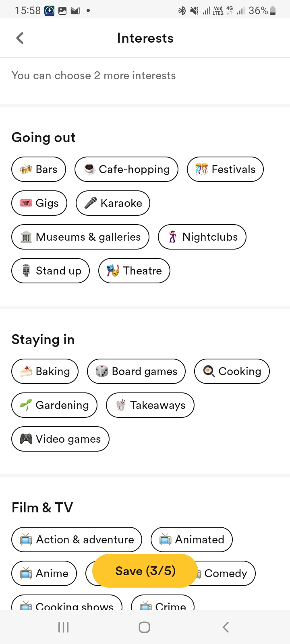Select the Baking interest chip
Viewport: 290px width, 644px height.
tap(45, 372)
